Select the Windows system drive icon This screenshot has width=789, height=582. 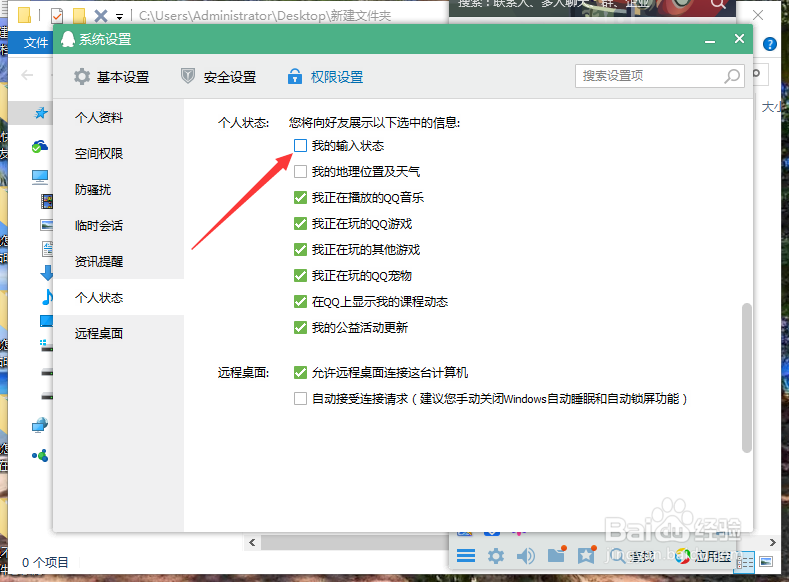(x=46, y=346)
